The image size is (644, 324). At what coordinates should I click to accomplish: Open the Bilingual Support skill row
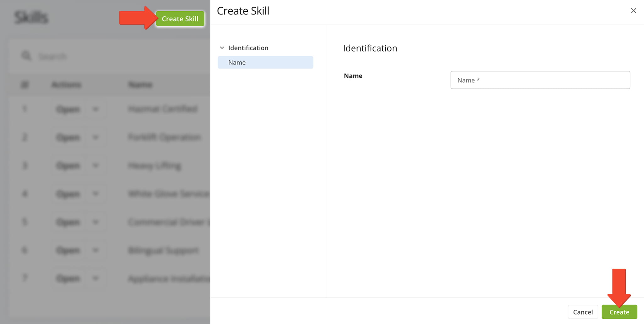point(68,250)
